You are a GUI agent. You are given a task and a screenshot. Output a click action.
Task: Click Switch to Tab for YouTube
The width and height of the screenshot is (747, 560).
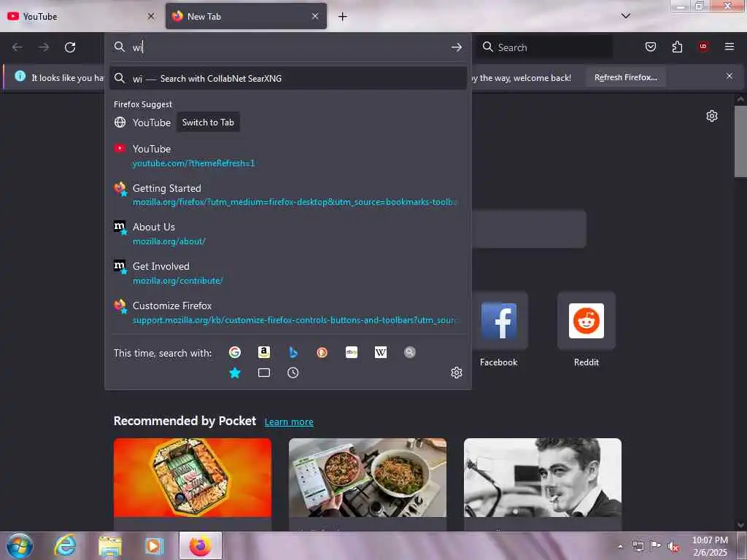point(208,122)
